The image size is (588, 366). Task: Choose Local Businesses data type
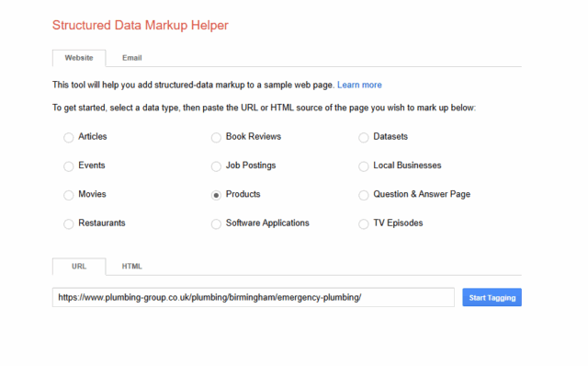click(x=364, y=166)
